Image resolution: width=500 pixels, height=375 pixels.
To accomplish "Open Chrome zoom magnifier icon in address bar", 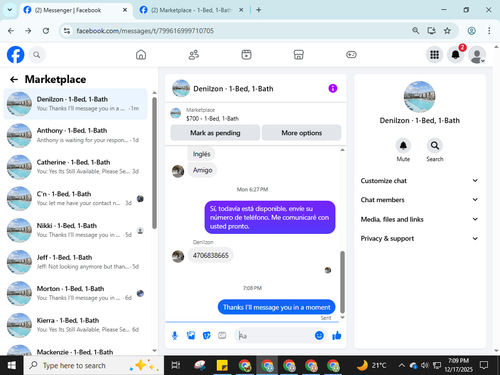I will click(x=415, y=31).
